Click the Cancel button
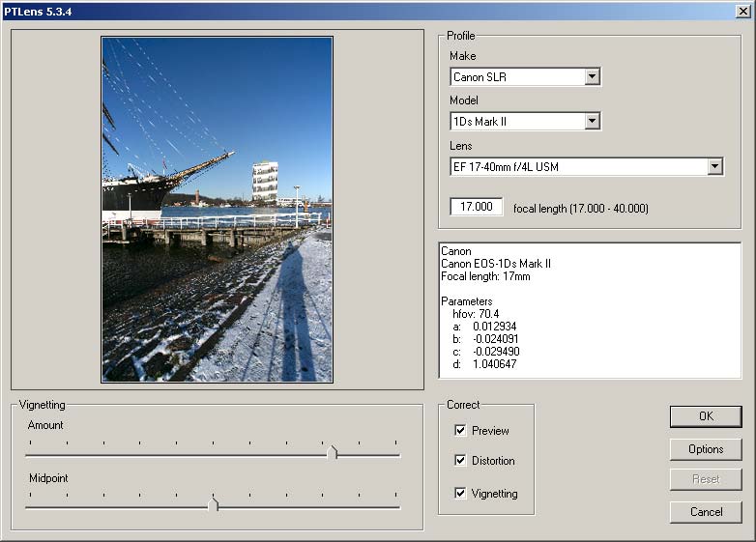The image size is (756, 542). 706,512
